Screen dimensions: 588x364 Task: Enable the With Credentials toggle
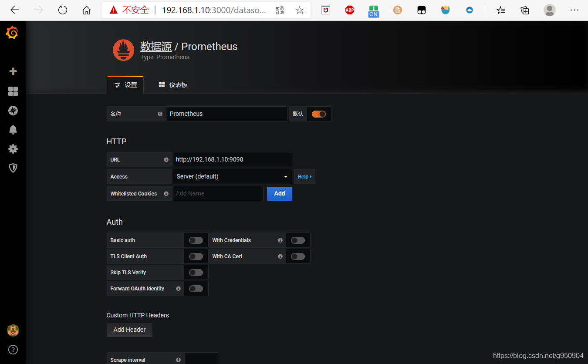pos(298,240)
